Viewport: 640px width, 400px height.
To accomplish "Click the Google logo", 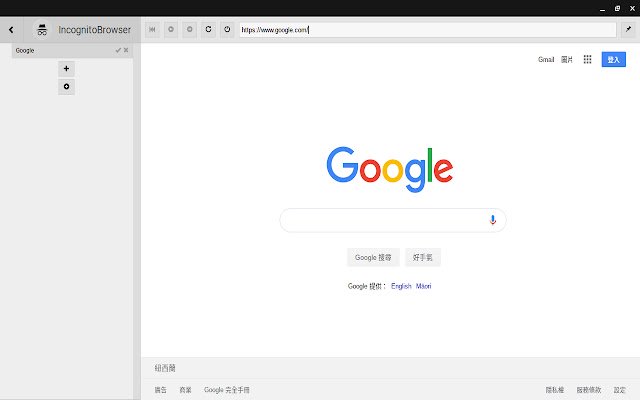I will click(390, 169).
